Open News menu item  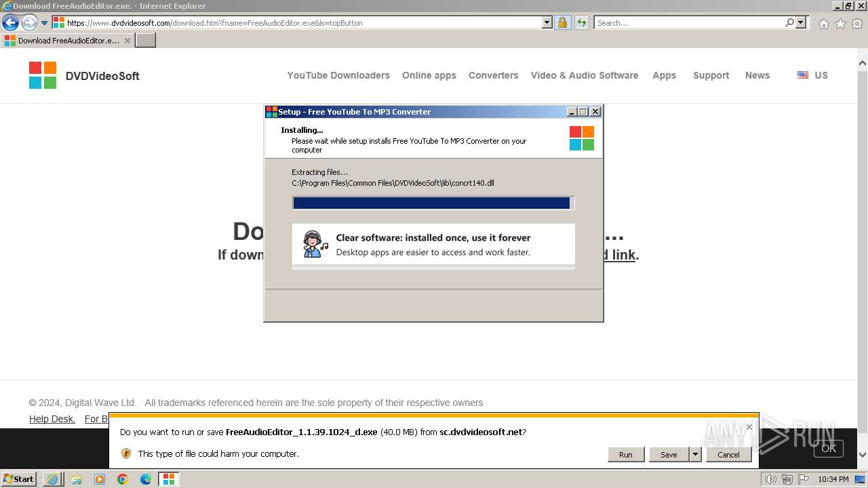pos(757,75)
